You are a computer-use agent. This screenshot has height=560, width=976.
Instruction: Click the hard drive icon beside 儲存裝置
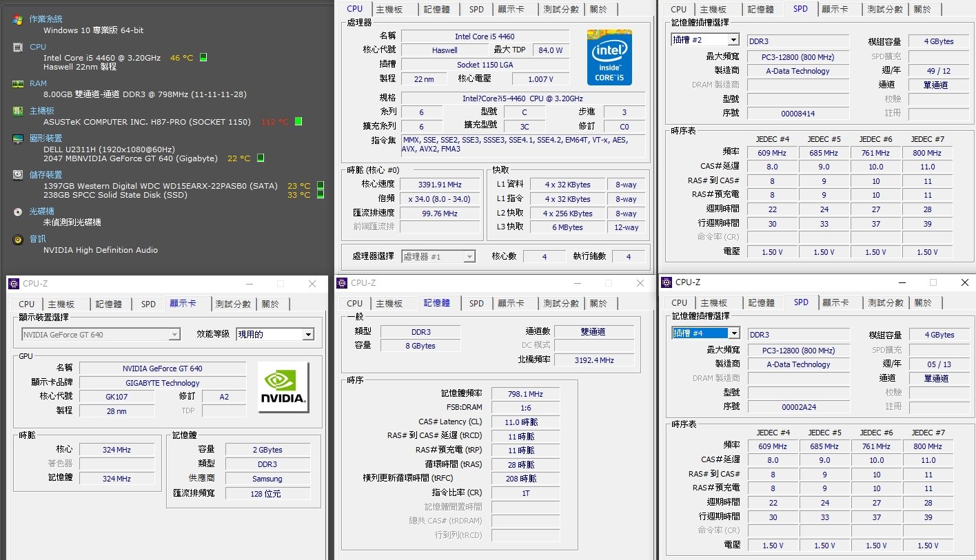pyautogui.click(x=18, y=175)
